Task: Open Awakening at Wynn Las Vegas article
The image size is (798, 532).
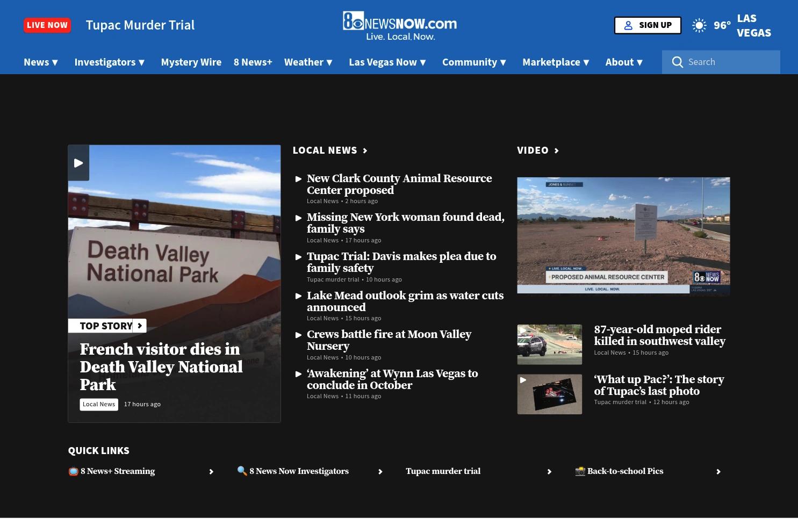Action: click(392, 379)
